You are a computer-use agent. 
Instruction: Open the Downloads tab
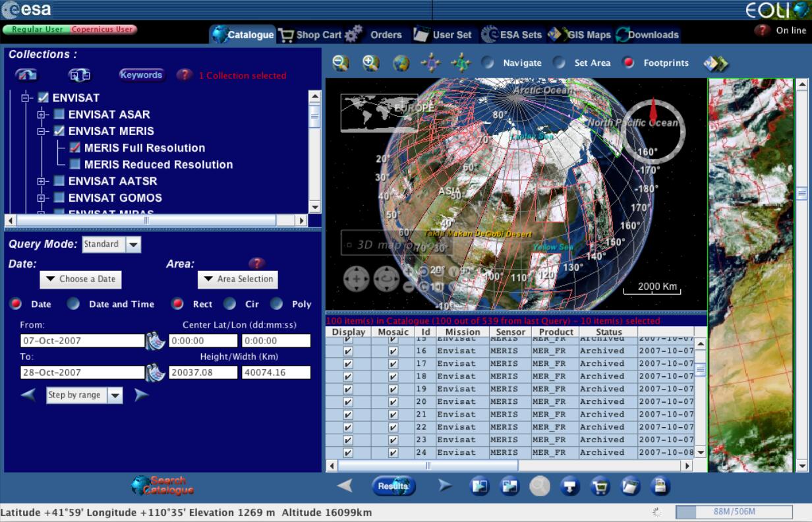(647, 35)
